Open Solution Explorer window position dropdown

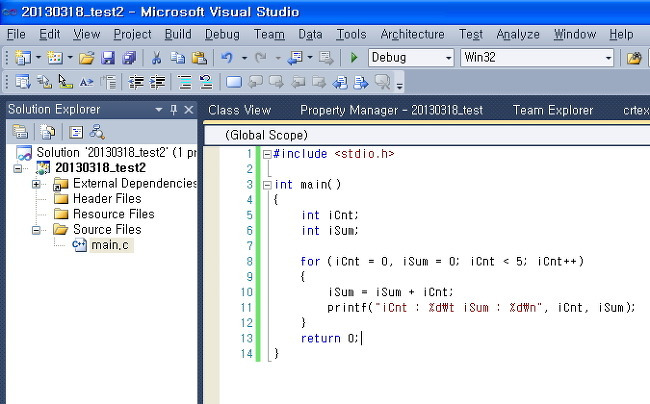tap(158, 110)
